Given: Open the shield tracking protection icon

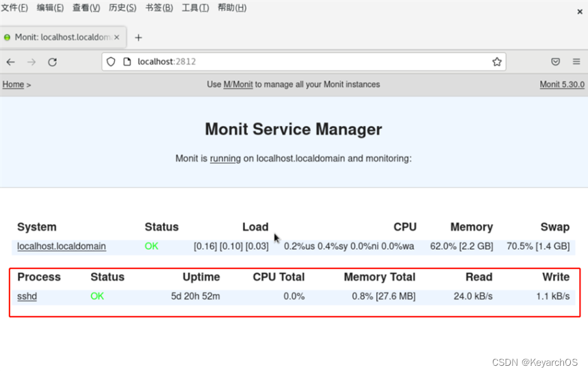Looking at the screenshot, I should (x=111, y=62).
